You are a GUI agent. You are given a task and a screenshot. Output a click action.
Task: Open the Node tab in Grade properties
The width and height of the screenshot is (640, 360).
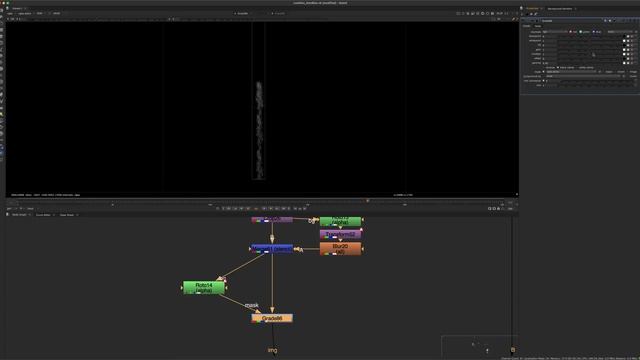point(538,26)
